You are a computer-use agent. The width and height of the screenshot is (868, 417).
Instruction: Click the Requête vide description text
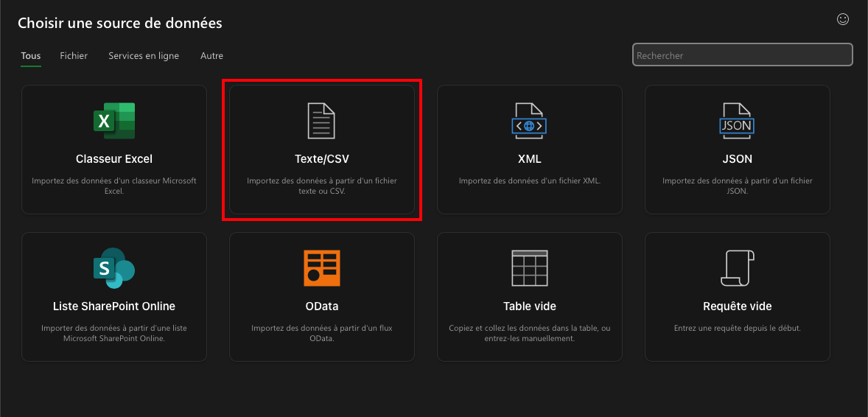737,329
